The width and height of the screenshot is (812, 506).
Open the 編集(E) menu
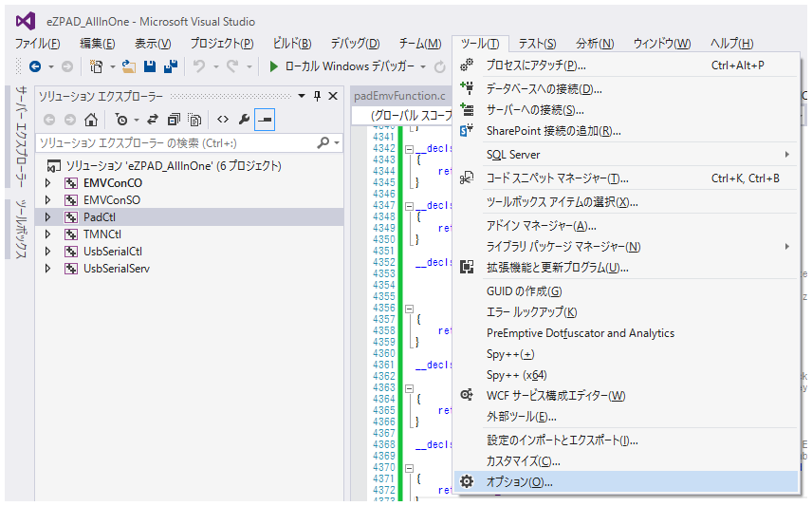[98, 44]
